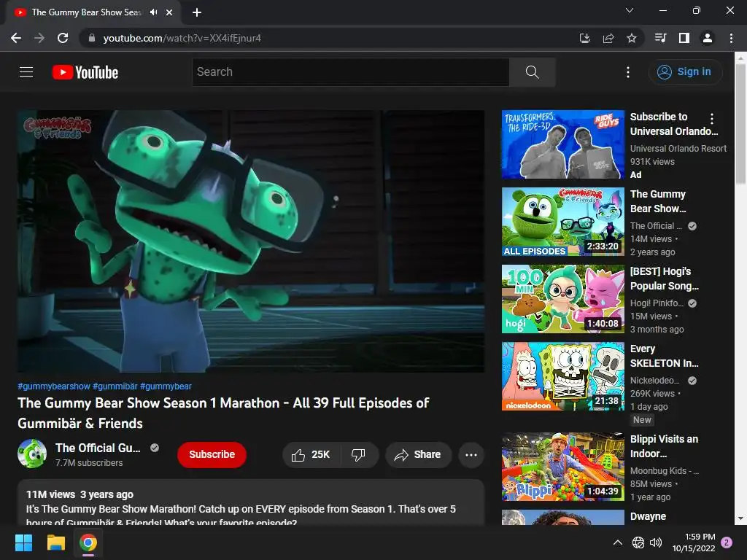Like the video with thumbs-up

point(311,455)
